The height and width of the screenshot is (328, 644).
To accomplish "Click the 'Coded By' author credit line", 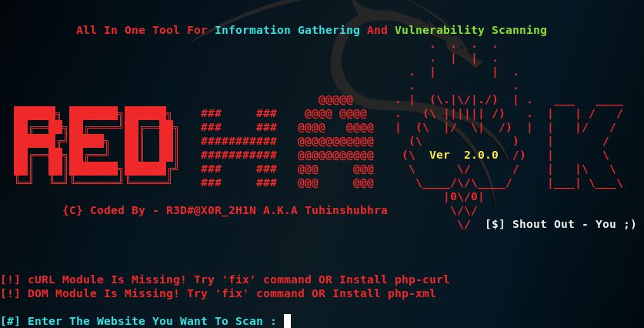I will (x=225, y=210).
